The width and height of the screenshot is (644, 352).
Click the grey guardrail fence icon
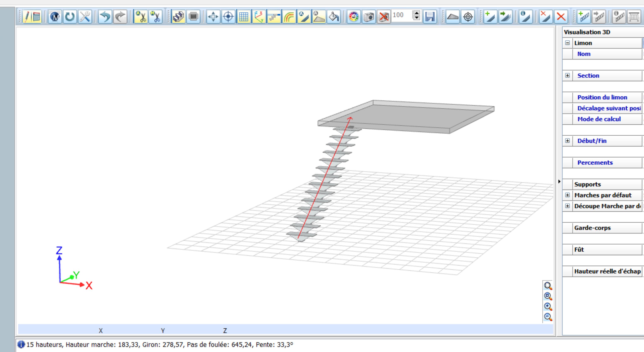[x=634, y=17]
